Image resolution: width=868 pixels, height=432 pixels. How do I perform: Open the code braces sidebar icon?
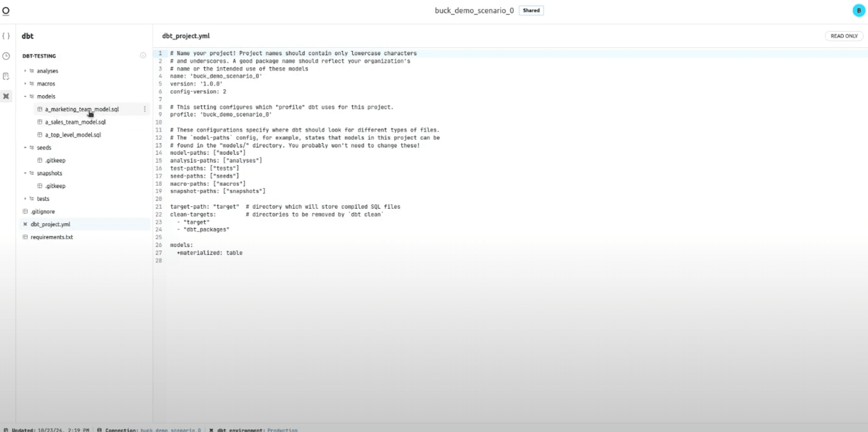6,36
